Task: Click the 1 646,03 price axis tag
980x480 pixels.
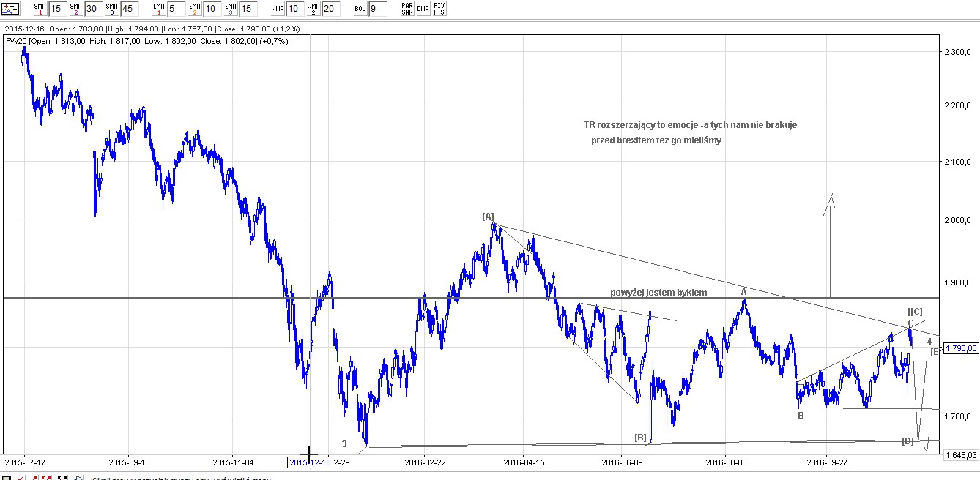Action: click(959, 454)
